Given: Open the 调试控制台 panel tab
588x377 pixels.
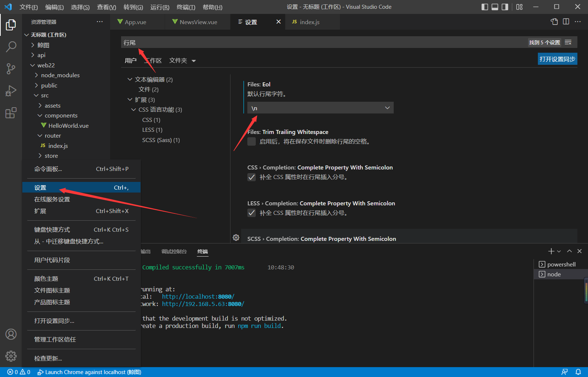Looking at the screenshot, I should pyautogui.click(x=174, y=251).
